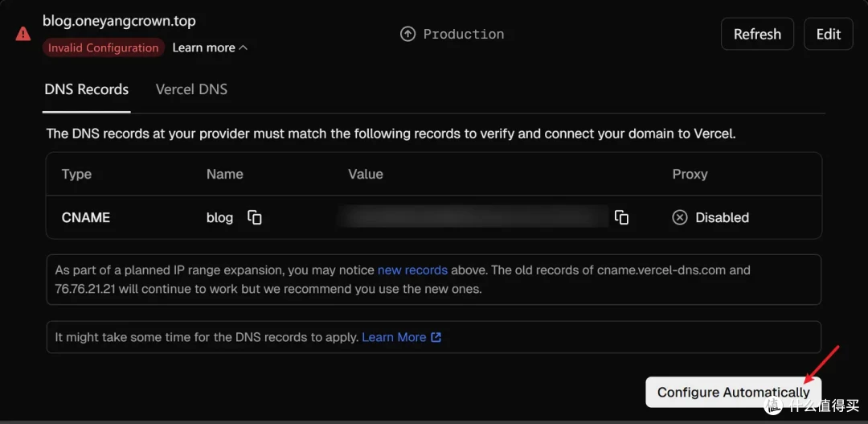
Task: Click the Disabled proxy status text
Action: (723, 218)
